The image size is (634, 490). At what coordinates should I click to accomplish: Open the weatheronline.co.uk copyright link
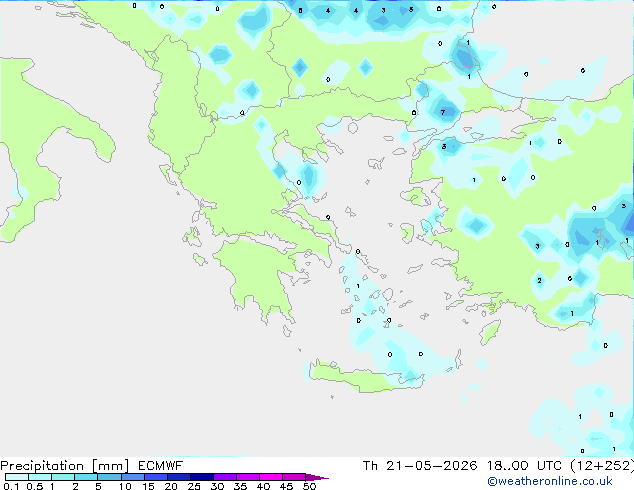[x=550, y=481]
